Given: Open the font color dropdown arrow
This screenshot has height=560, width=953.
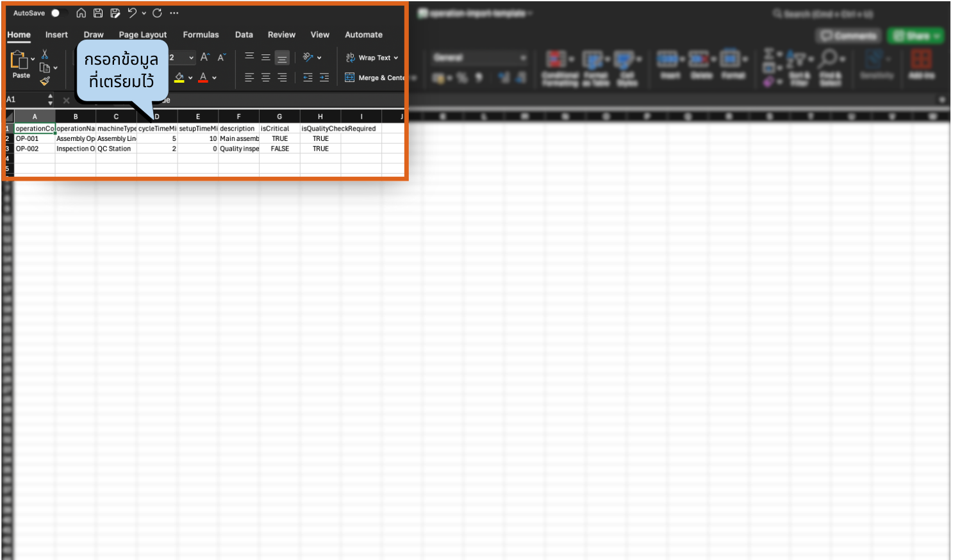Looking at the screenshot, I should (215, 78).
